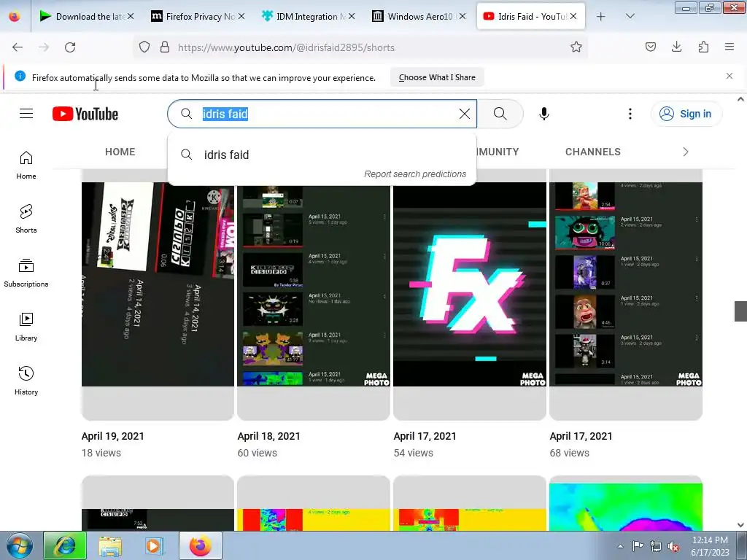
Task: Open Save to Pocket button
Action: pyautogui.click(x=650, y=47)
